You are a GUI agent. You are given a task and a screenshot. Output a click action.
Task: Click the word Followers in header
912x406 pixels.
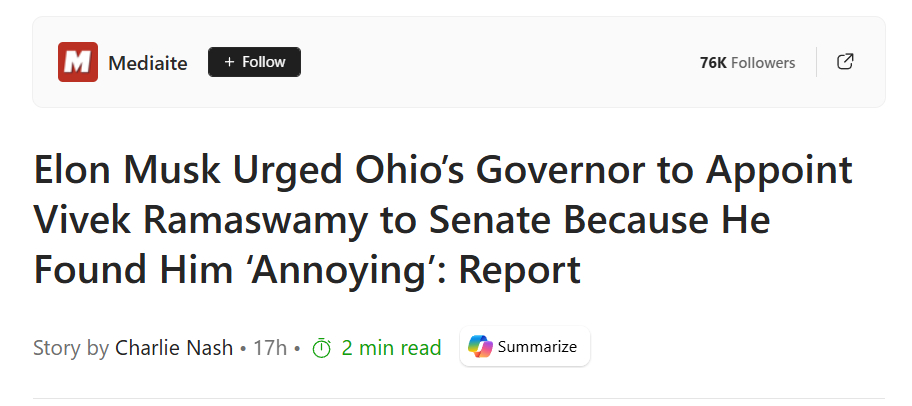click(763, 63)
